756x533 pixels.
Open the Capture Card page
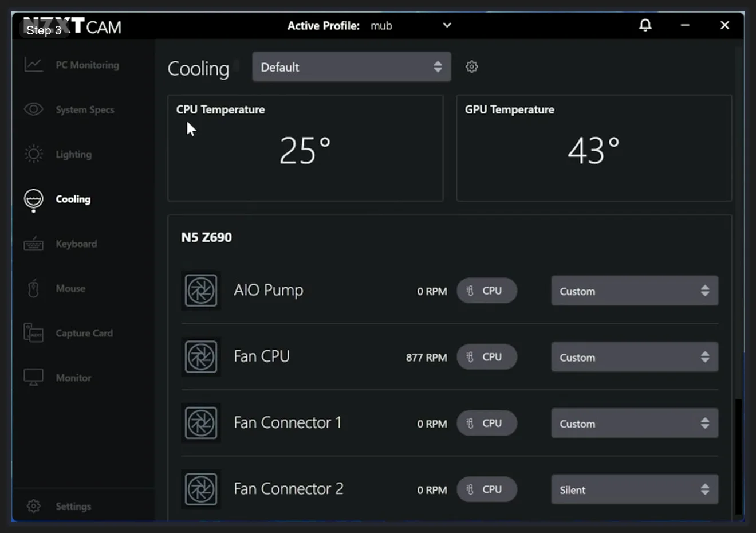84,333
